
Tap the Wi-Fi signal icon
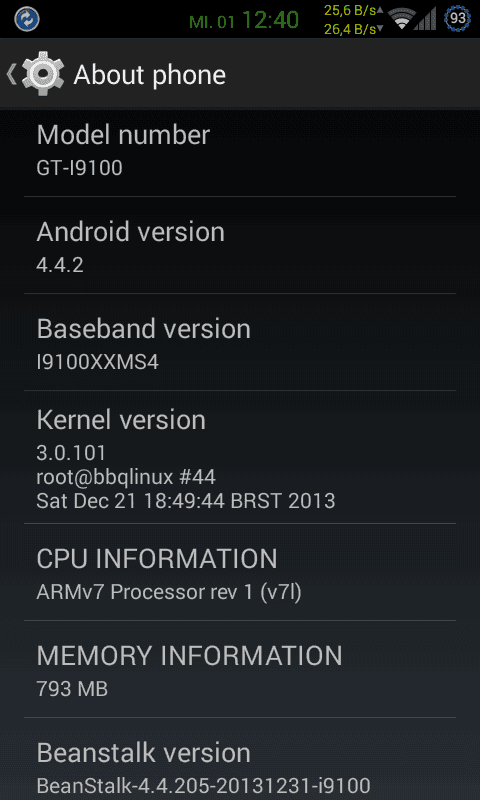click(x=401, y=19)
